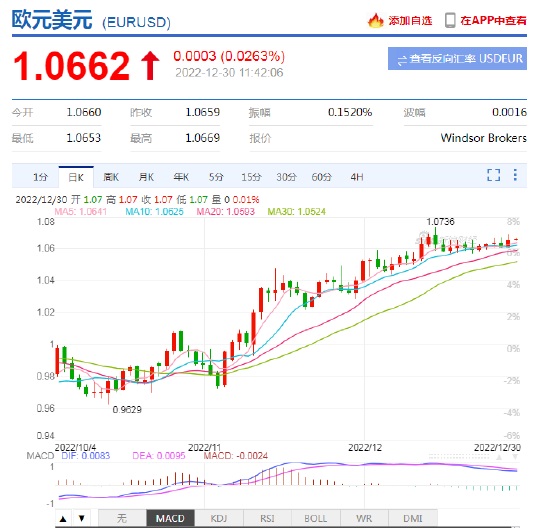Click the Windsor Brokers quote source

(x=484, y=138)
